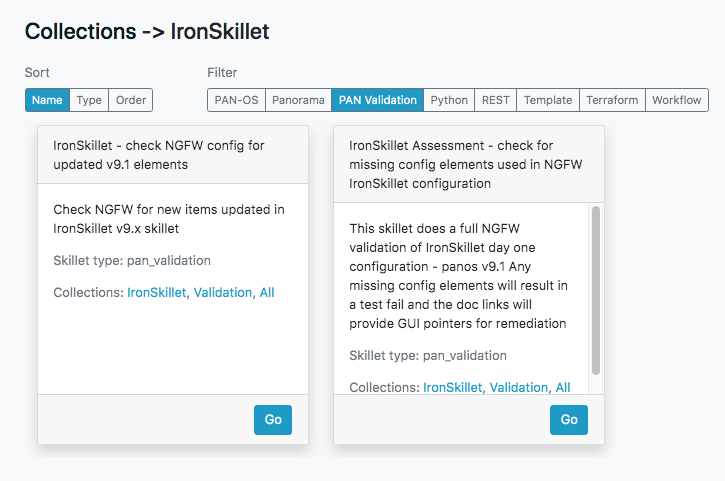Open All collection link in first card
This screenshot has width=725, height=481.
click(x=267, y=293)
